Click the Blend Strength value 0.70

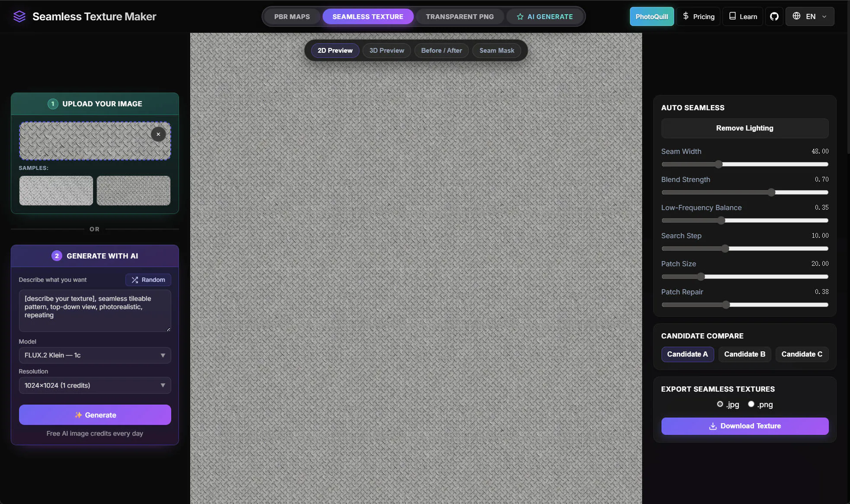(x=821, y=179)
